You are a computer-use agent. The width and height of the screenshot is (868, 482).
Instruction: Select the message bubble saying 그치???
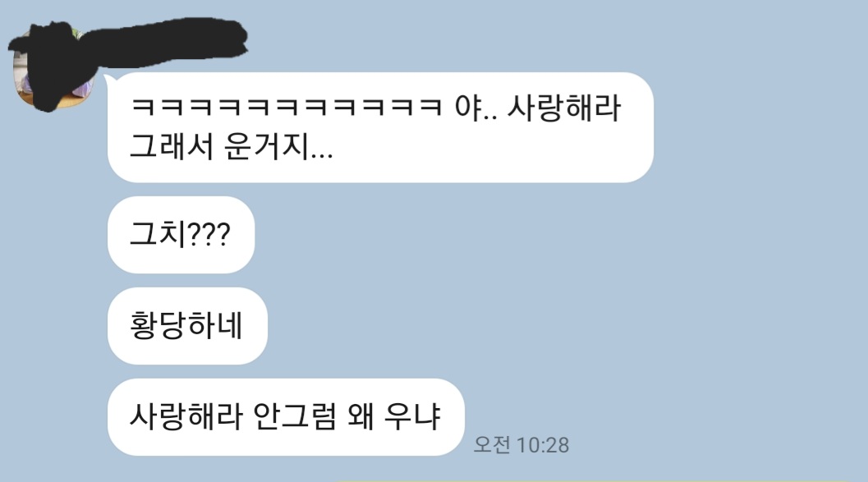tap(181, 235)
